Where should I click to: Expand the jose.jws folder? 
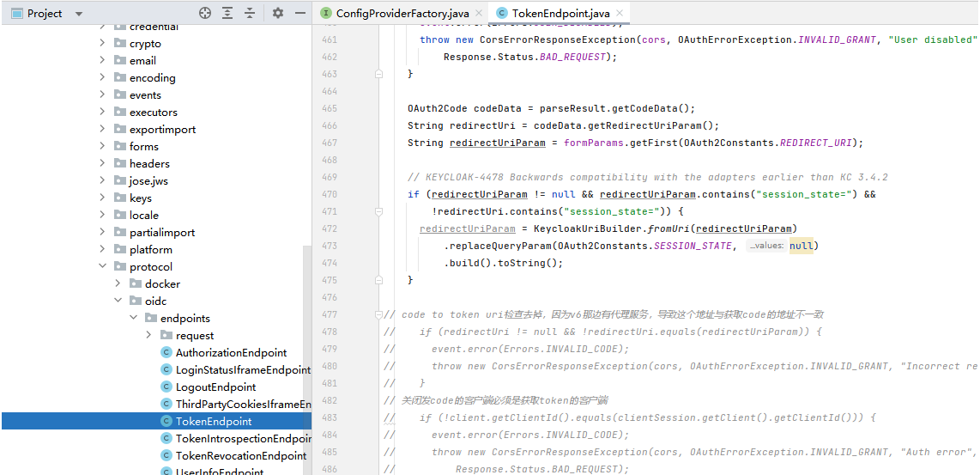point(102,181)
